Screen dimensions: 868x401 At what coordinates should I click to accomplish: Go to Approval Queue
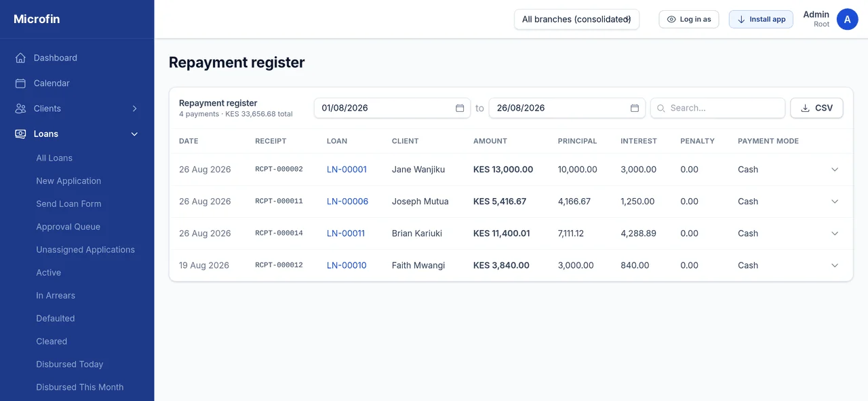(68, 227)
